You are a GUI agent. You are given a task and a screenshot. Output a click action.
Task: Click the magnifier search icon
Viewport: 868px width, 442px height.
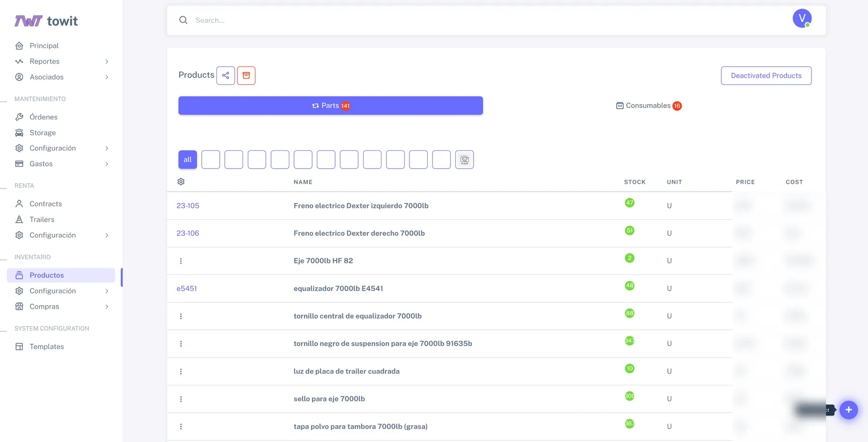click(183, 20)
